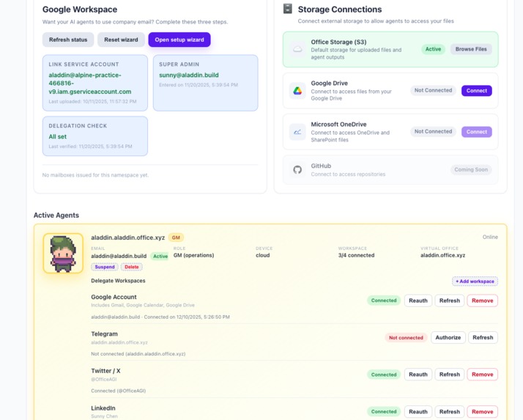Click the Active Agents heading
This screenshot has width=523, height=420.
tap(56, 215)
